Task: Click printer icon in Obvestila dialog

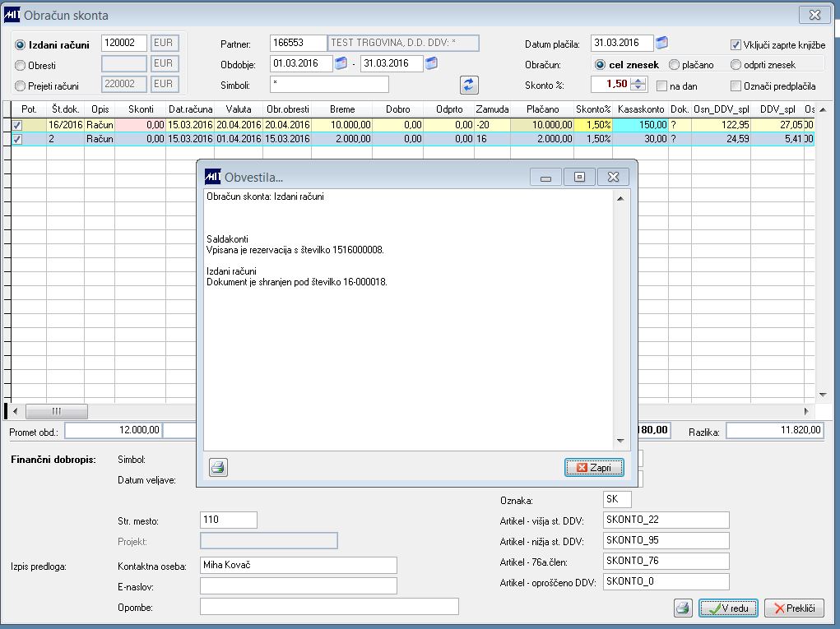Action: tap(218, 467)
